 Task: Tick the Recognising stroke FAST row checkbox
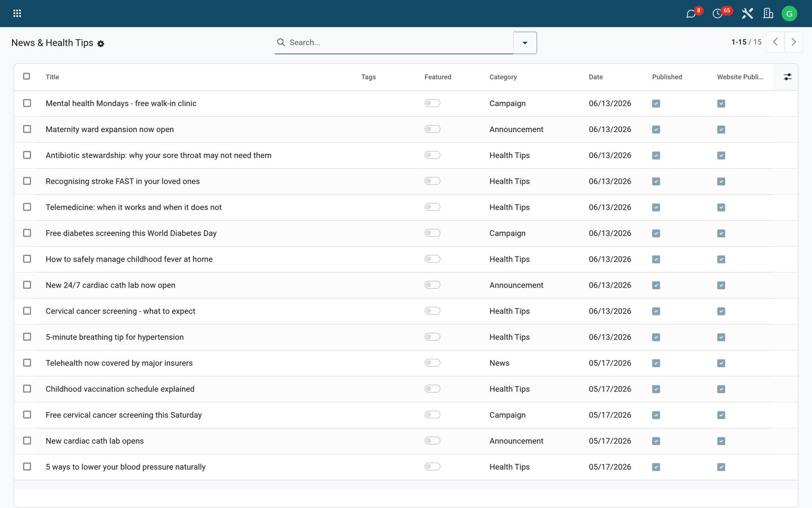[27, 181]
